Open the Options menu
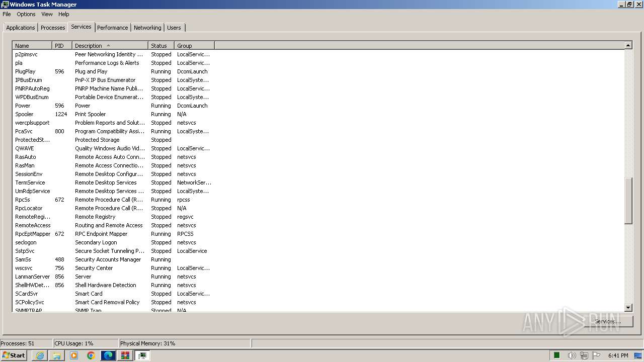Screen dimensions: 644x362 pos(26,14)
